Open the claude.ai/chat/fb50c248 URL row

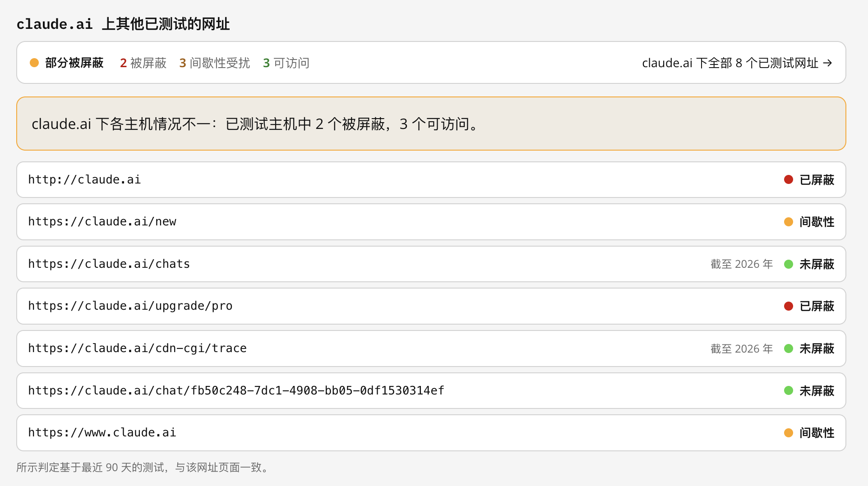[431, 391]
